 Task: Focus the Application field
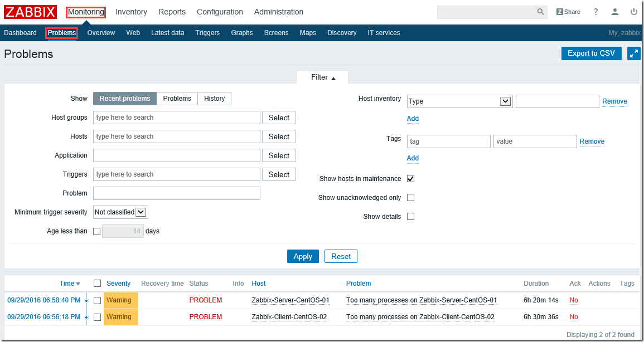[x=177, y=155]
